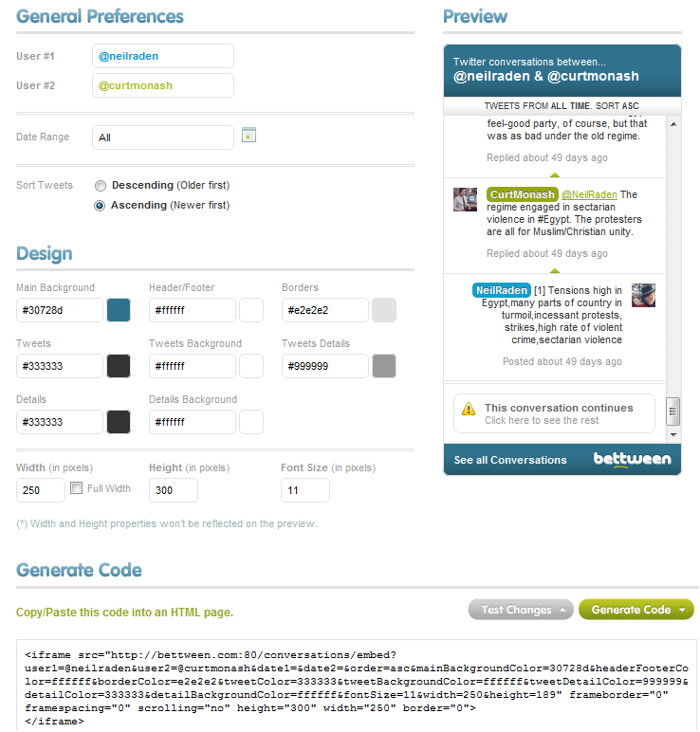The width and height of the screenshot is (700, 732).
Task: Click the preview scrollbar down arrow
Action: pos(673,433)
